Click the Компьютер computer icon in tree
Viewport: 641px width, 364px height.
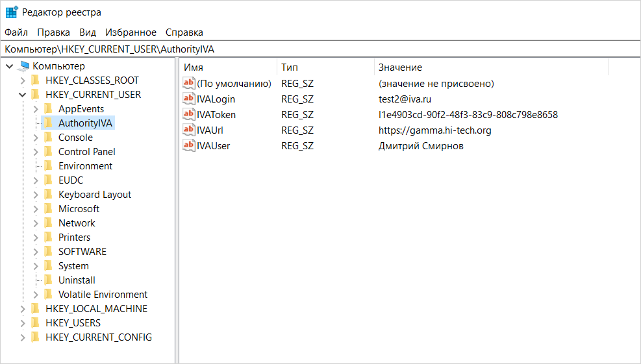pos(25,66)
